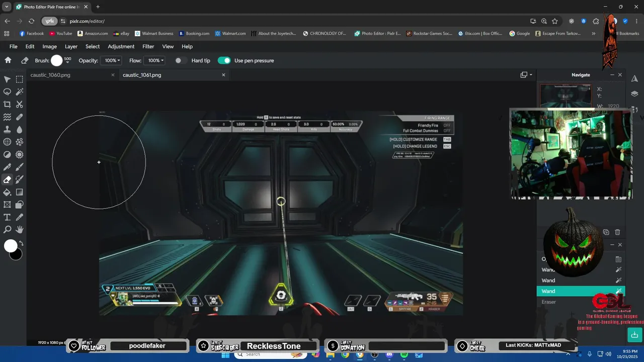Open the Flow 100% dropdown
The image size is (644, 362).
pos(154,60)
